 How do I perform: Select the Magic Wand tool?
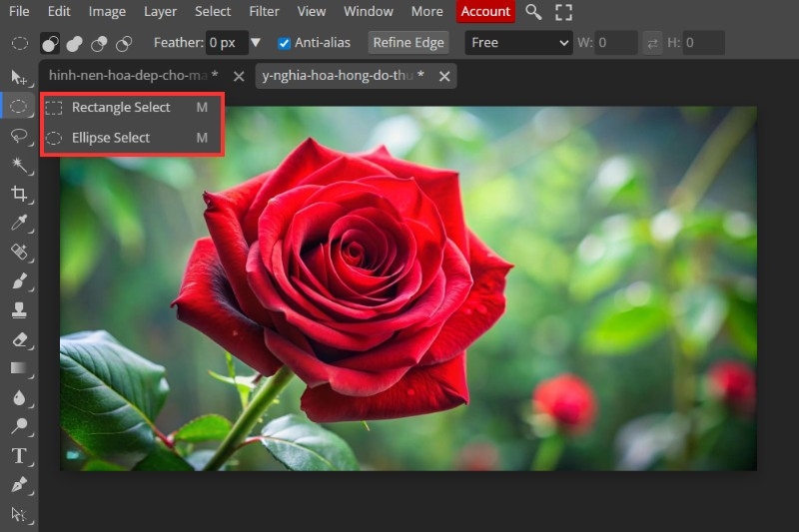point(19,165)
